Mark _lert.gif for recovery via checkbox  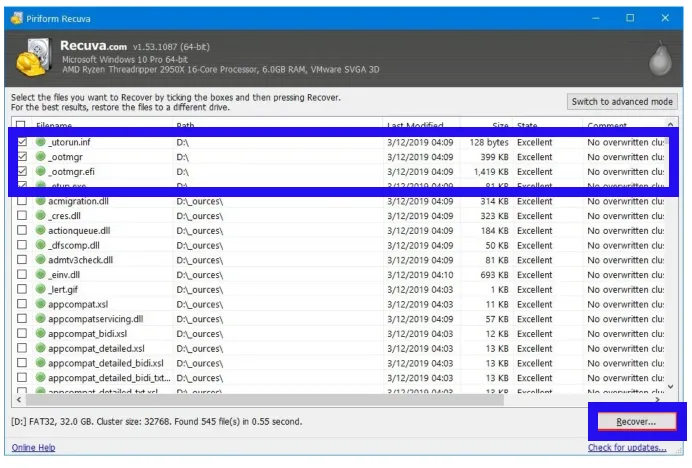22,289
